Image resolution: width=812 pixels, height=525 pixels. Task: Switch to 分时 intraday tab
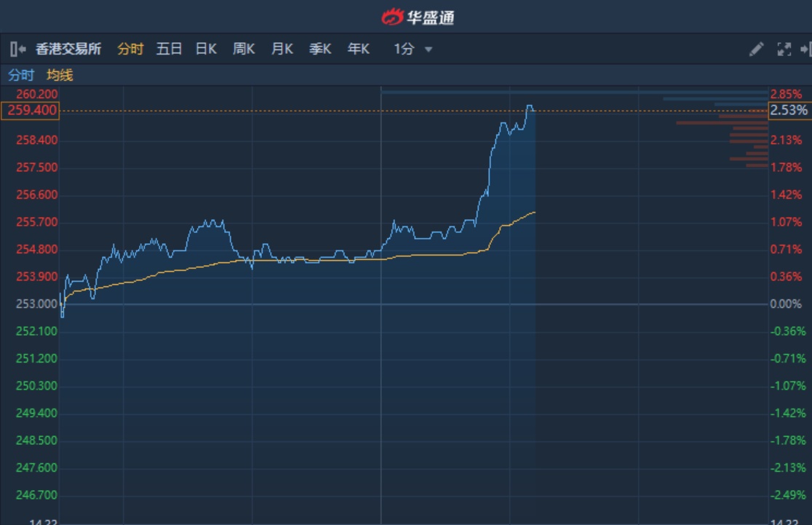(x=130, y=49)
